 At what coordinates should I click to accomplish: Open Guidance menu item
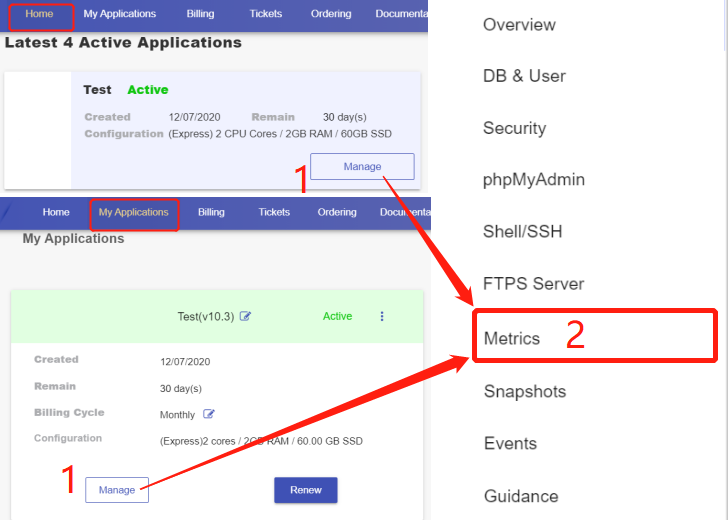tap(520, 496)
